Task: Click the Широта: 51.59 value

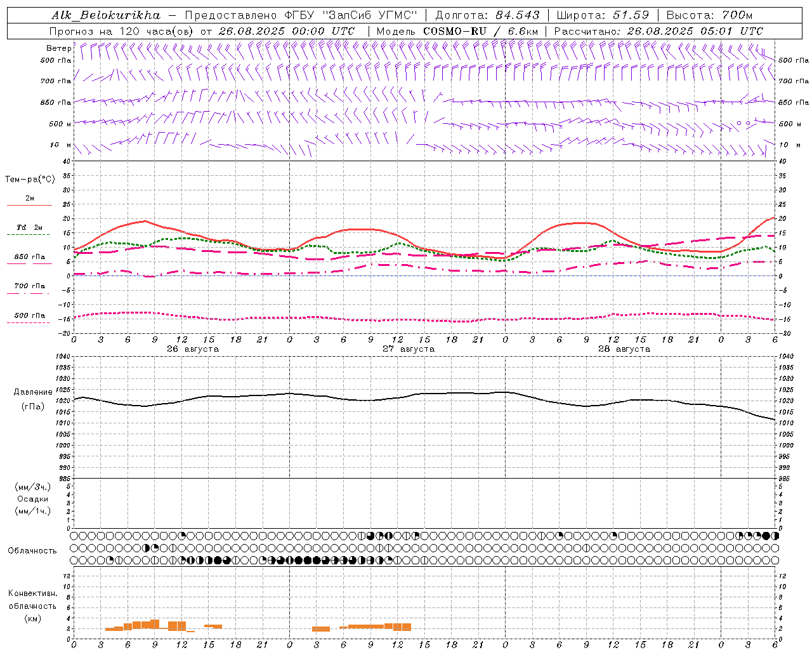Action: pos(603,15)
